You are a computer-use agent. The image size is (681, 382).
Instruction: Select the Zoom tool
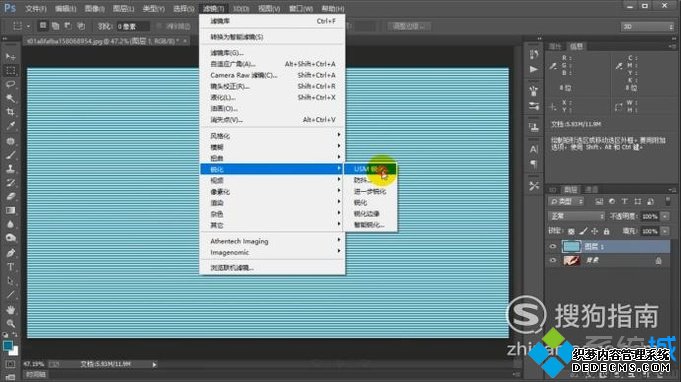[x=10, y=323]
